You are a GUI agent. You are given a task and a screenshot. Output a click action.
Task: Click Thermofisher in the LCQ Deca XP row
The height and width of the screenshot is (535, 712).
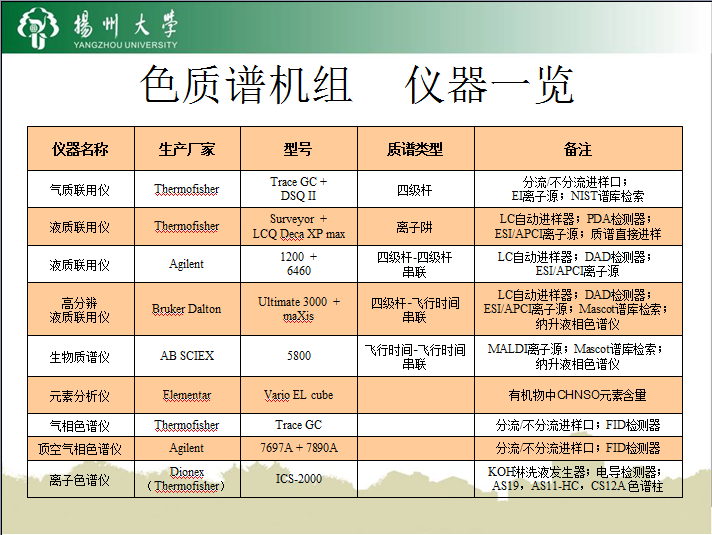(x=187, y=226)
